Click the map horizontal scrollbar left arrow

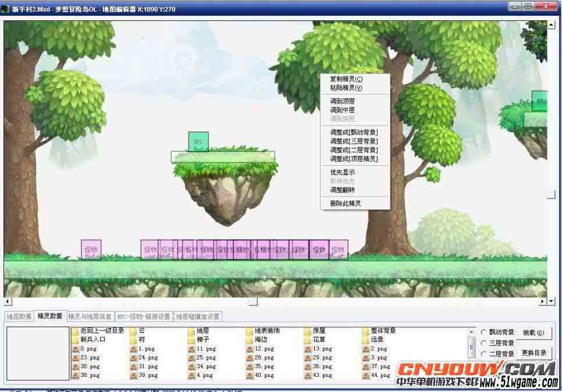point(8,302)
